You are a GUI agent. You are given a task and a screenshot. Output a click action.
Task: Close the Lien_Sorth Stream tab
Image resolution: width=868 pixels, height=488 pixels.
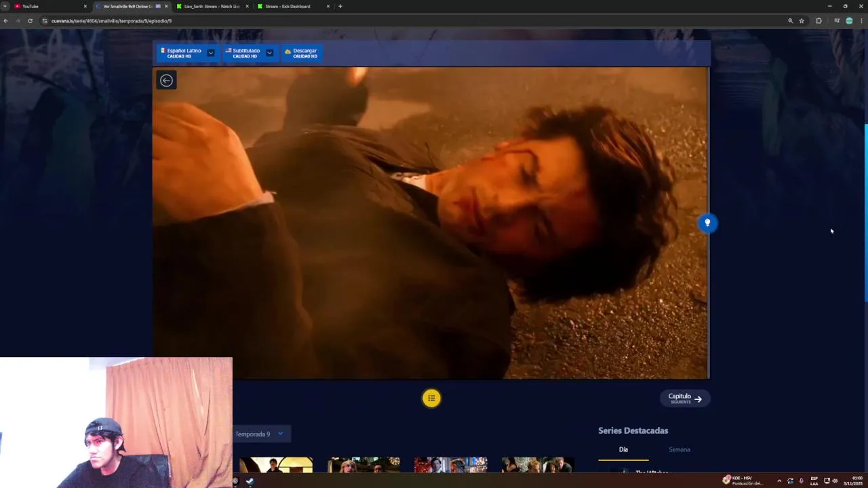pos(247,6)
